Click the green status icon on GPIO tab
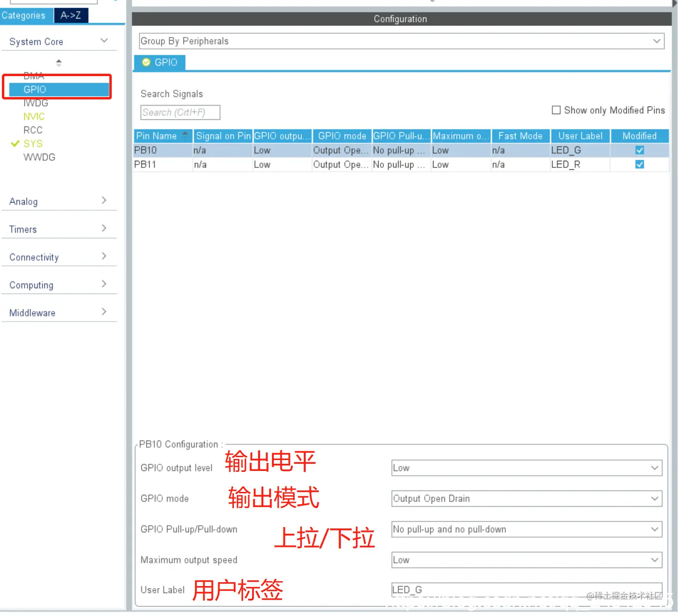 point(146,62)
